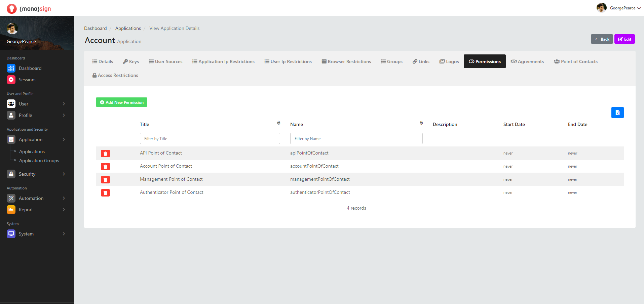Switch to the Keys tab
The image size is (644, 304).
131,61
